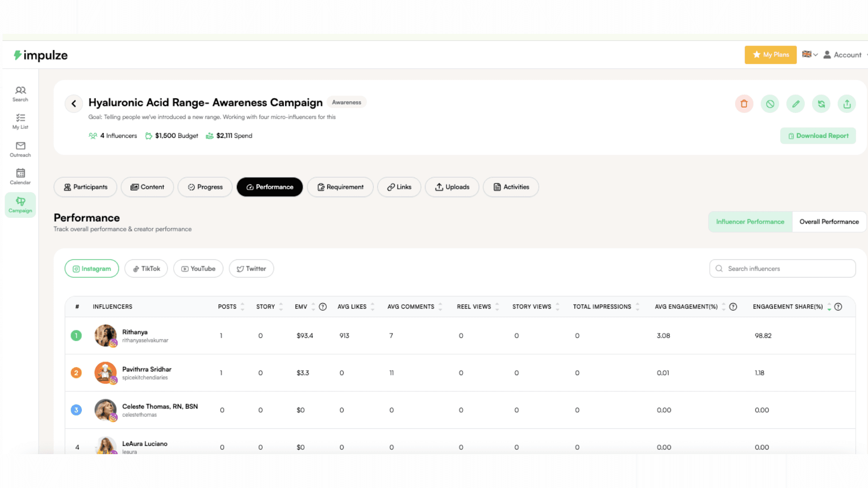Open the Requirement tab
This screenshot has height=488, width=868.
340,187
